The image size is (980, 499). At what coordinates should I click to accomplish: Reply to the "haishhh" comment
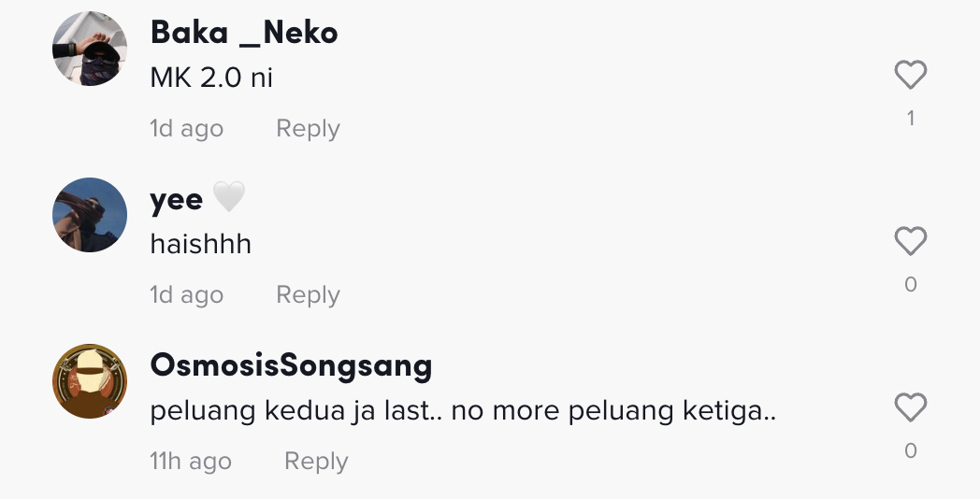[x=308, y=295]
